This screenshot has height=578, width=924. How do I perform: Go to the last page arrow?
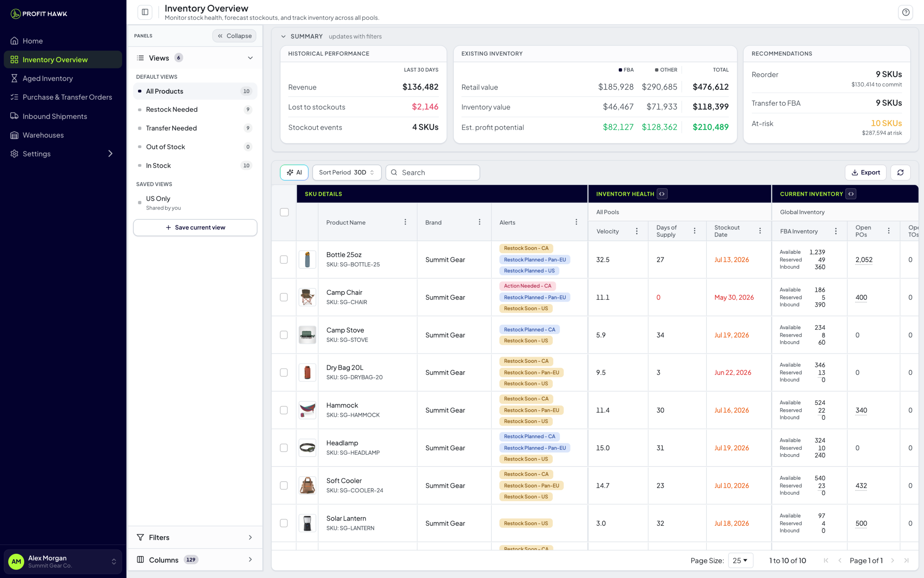[906, 560]
